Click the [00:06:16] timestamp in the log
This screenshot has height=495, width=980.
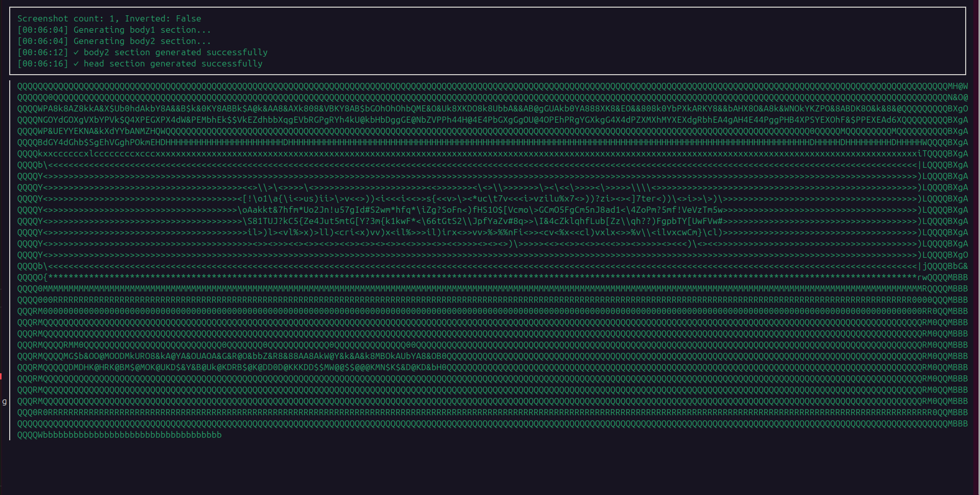(x=43, y=63)
